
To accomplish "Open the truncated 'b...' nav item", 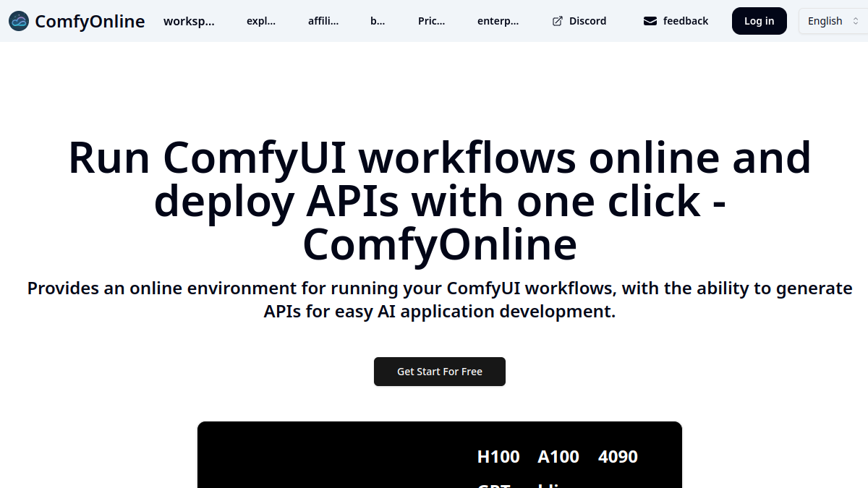I will pos(378,21).
